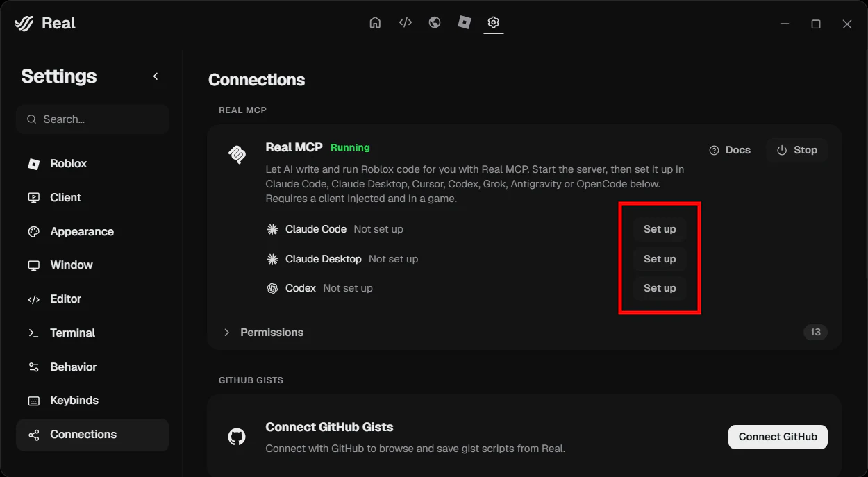Click the Claude Code asterisk icon
This screenshot has width=868, height=477.
point(273,229)
